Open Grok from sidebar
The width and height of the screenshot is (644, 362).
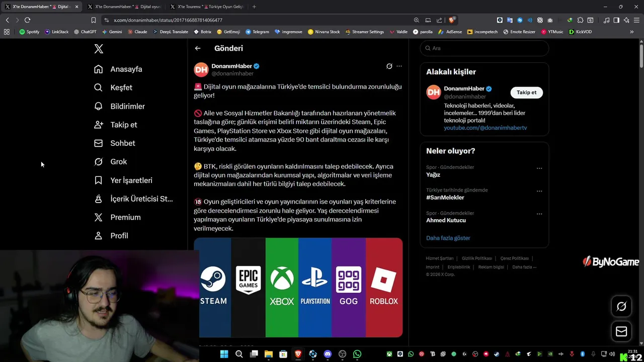point(110,161)
